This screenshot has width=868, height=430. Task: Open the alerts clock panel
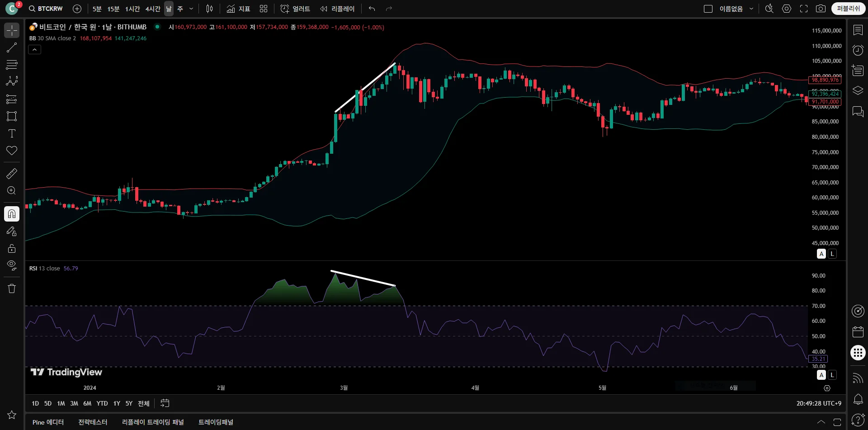pos(858,50)
